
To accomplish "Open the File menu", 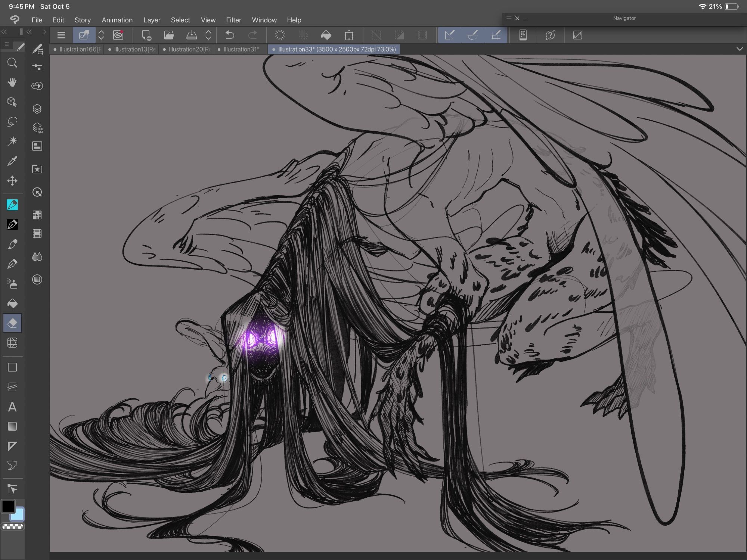I will [x=37, y=20].
